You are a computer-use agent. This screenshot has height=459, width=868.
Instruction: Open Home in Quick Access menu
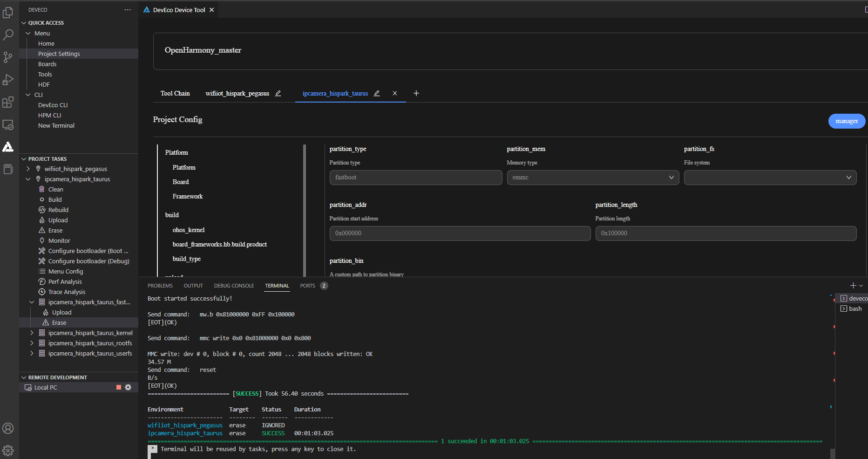pyautogui.click(x=46, y=43)
